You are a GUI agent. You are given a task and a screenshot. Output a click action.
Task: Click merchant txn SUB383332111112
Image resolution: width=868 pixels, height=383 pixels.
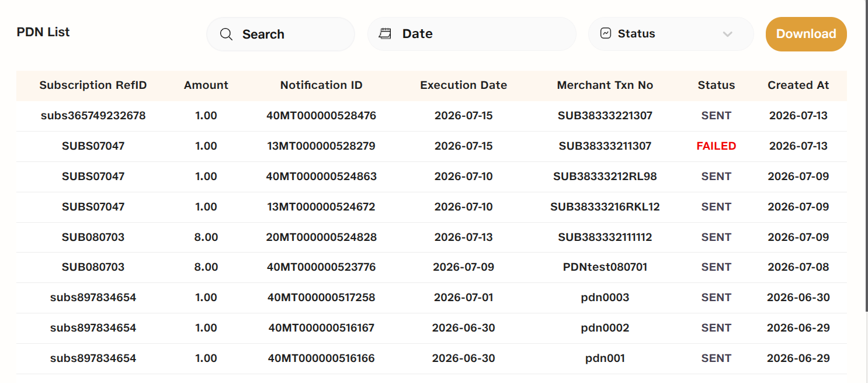605,237
